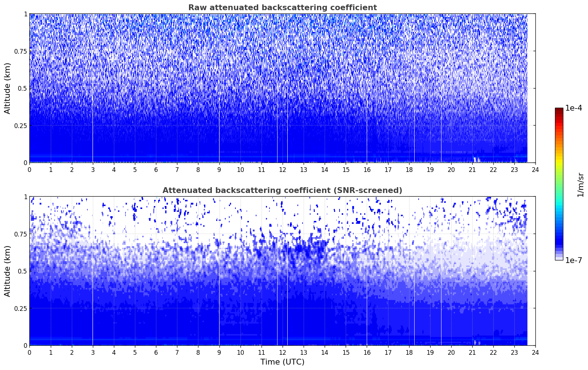This screenshot has height=370, width=588.
Task: Click the 'Time (UTC)' axis label
Action: pos(282,362)
